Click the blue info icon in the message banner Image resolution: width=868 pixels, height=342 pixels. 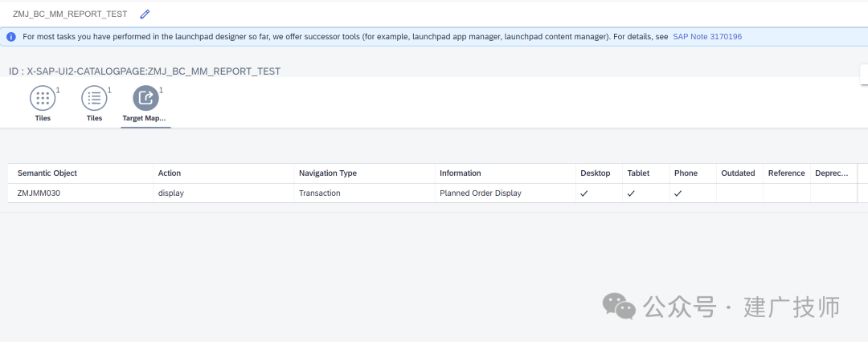click(11, 37)
